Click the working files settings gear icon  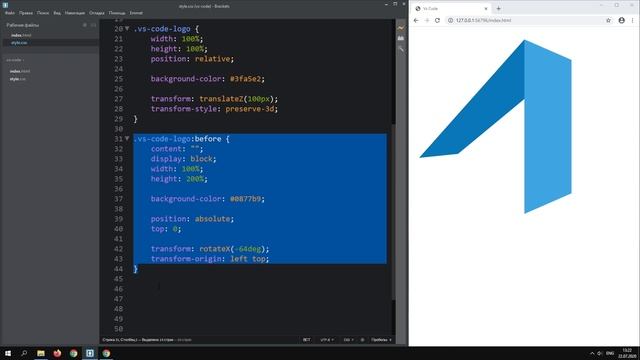pyautogui.click(x=85, y=25)
